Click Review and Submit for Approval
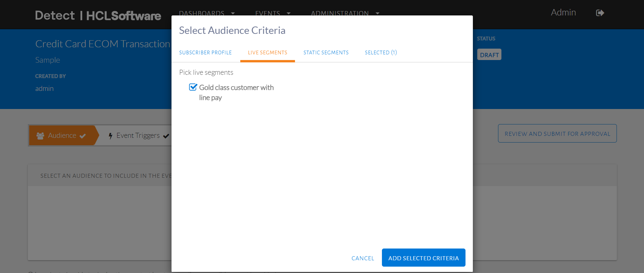This screenshot has width=644, height=273. click(x=557, y=133)
